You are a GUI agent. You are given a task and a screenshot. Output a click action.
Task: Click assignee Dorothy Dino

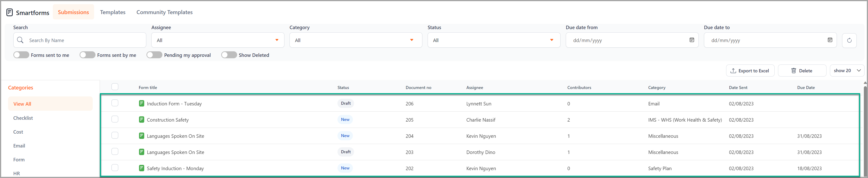coord(480,152)
